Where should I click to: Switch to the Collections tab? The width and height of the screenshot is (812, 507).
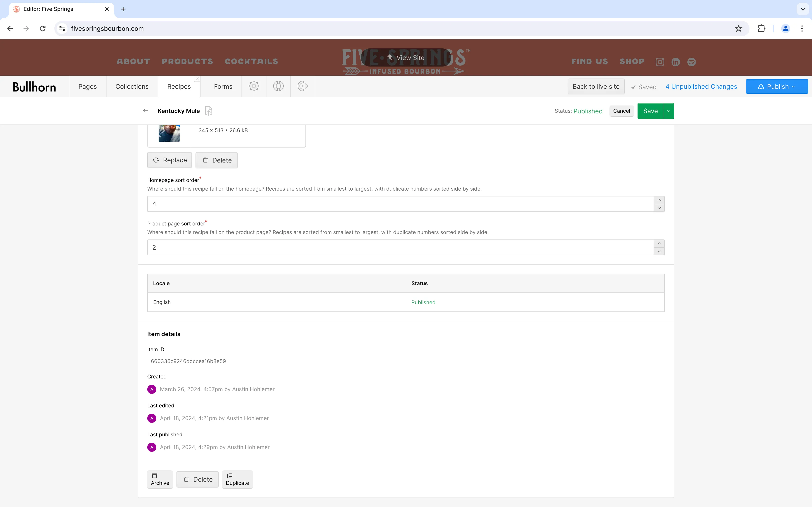click(132, 86)
